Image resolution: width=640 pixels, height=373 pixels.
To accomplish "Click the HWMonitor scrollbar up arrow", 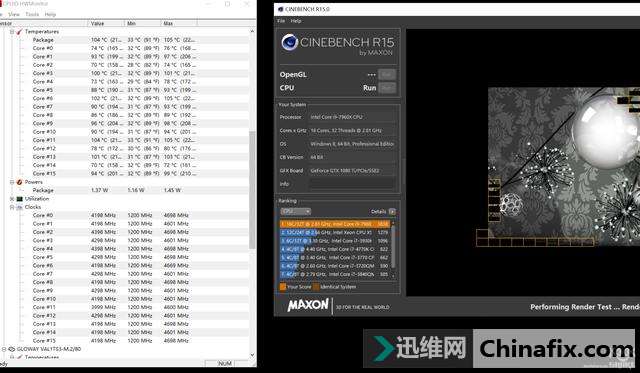I will click(252, 31).
